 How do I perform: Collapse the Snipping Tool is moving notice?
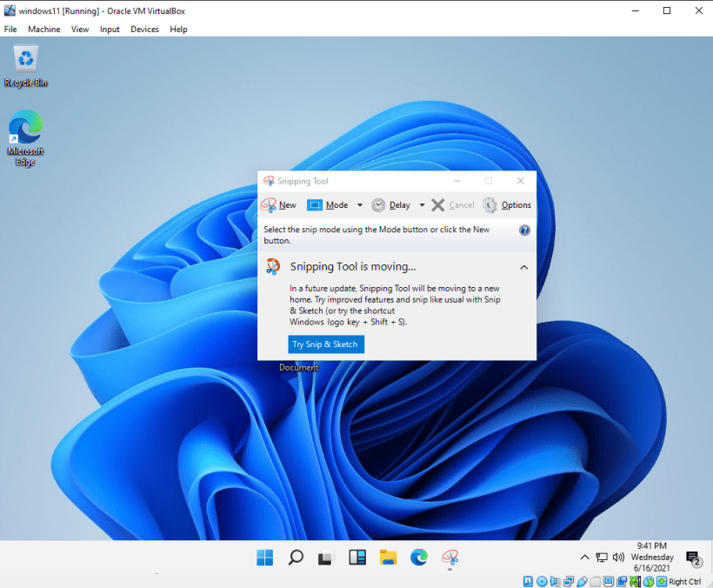[x=523, y=267]
